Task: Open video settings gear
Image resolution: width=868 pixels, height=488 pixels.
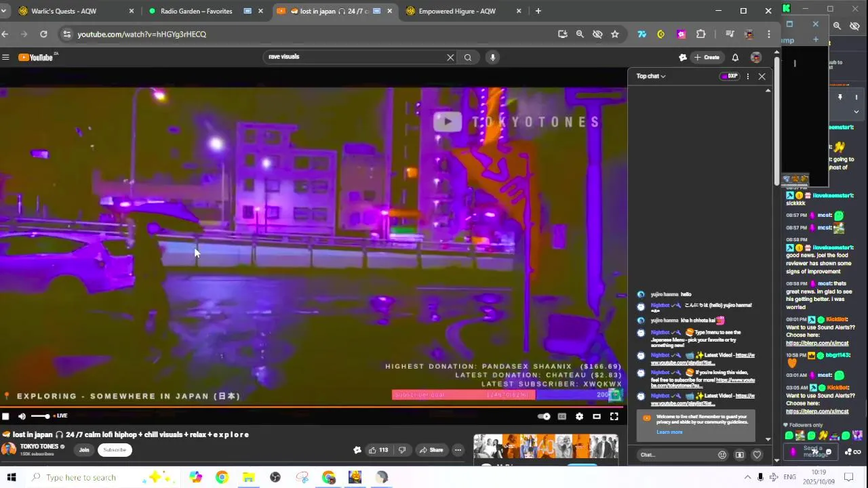Action: pos(579,416)
